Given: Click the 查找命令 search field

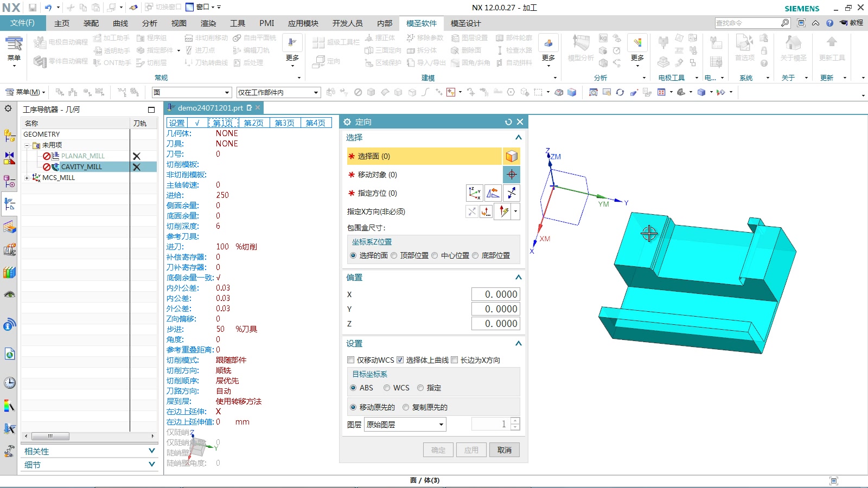Looking at the screenshot, I should [x=748, y=23].
